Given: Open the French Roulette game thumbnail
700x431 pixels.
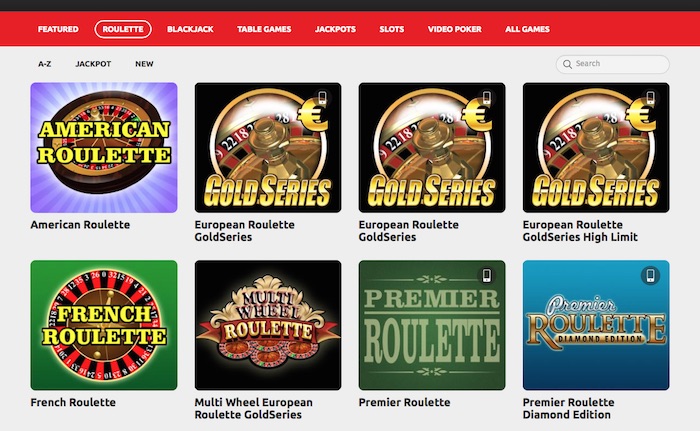Looking at the screenshot, I should tap(104, 325).
